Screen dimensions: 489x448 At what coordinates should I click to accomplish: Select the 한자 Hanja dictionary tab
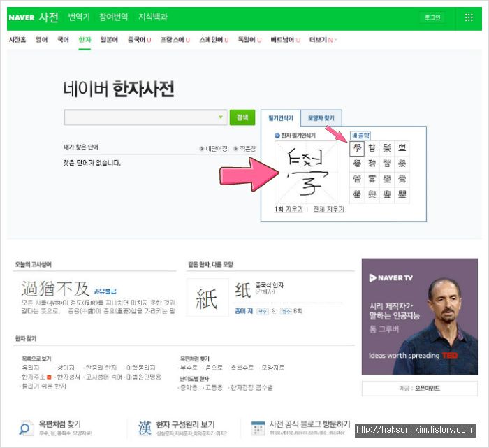[x=85, y=40]
